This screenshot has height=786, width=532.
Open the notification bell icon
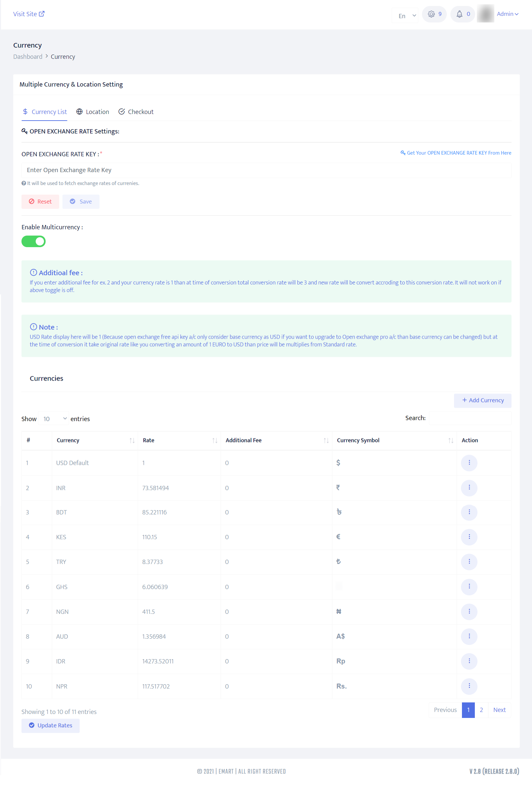coord(459,14)
